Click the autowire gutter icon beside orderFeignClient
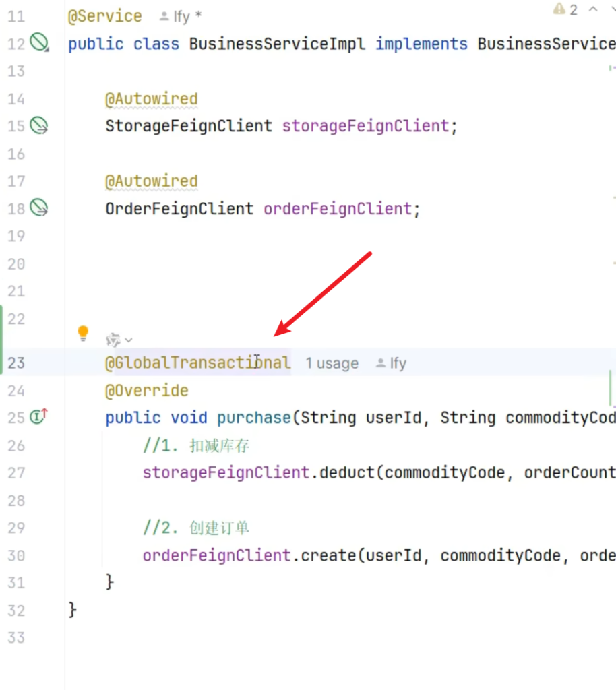The image size is (616, 690). [40, 208]
